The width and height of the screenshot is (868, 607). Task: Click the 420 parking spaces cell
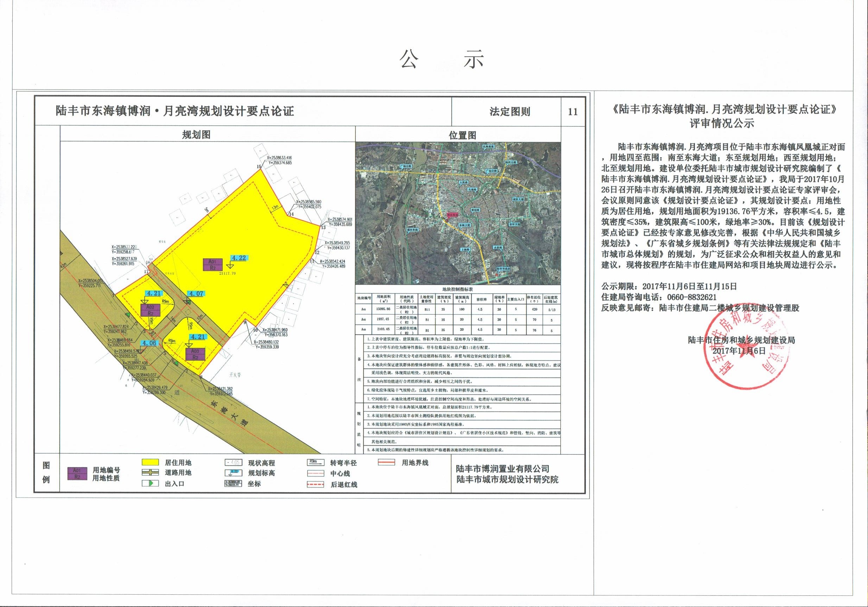pyautogui.click(x=534, y=309)
